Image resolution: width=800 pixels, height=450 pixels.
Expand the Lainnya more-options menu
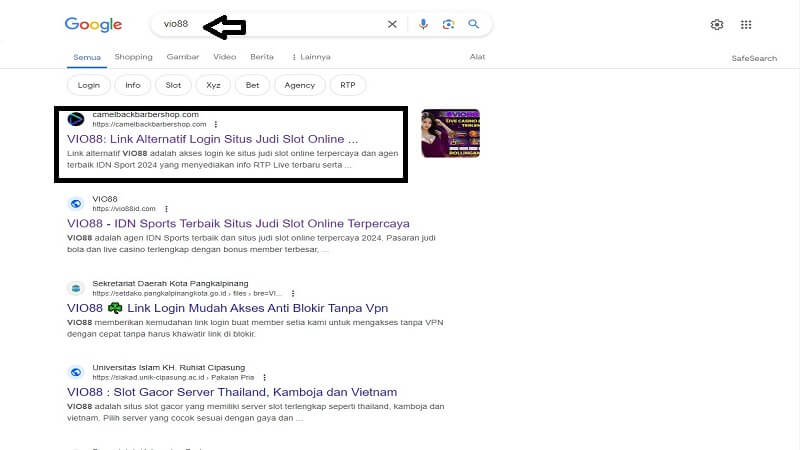pyautogui.click(x=310, y=57)
